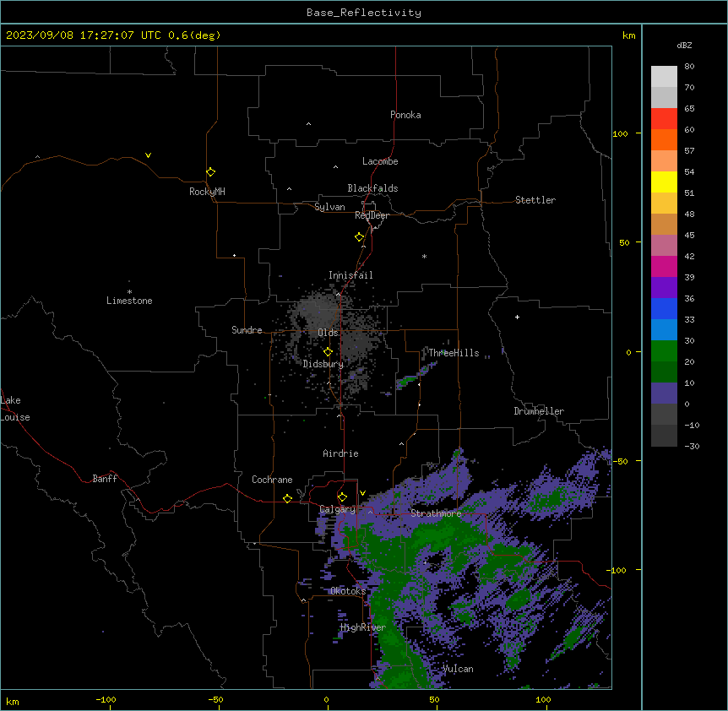Select the magenta legend swatch near 42

(x=664, y=266)
